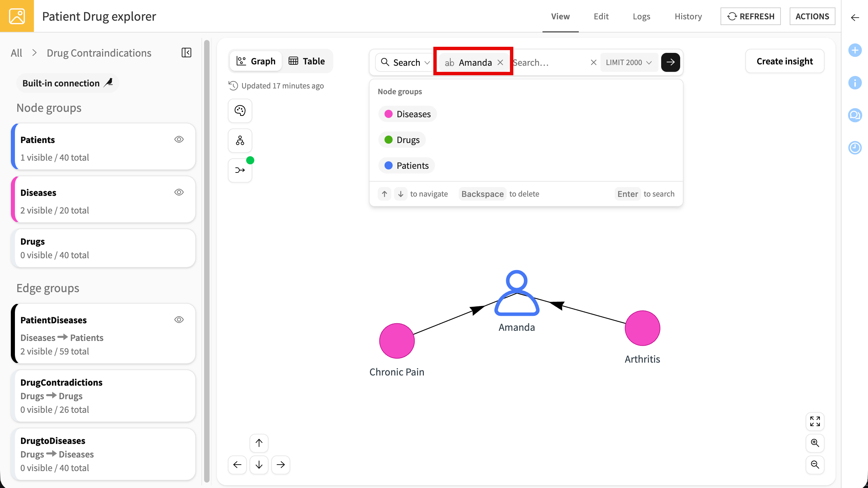Switch to the History tab
The height and width of the screenshot is (488, 868).
pos(688,16)
